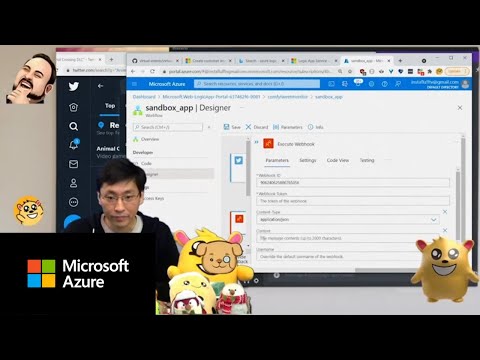
Task: Click the back arrow in the Twitter window
Action: [100, 86]
